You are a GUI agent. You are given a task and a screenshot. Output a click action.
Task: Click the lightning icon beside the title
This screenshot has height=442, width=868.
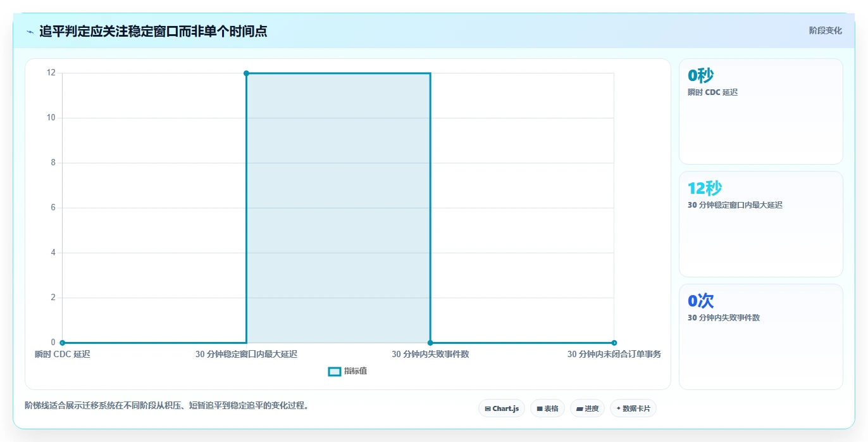(30, 31)
